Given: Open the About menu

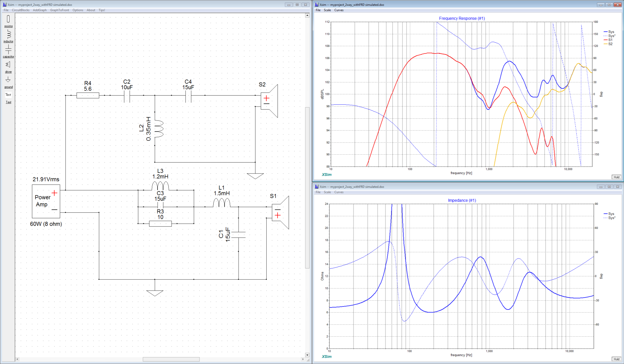Looking at the screenshot, I should point(91,10).
